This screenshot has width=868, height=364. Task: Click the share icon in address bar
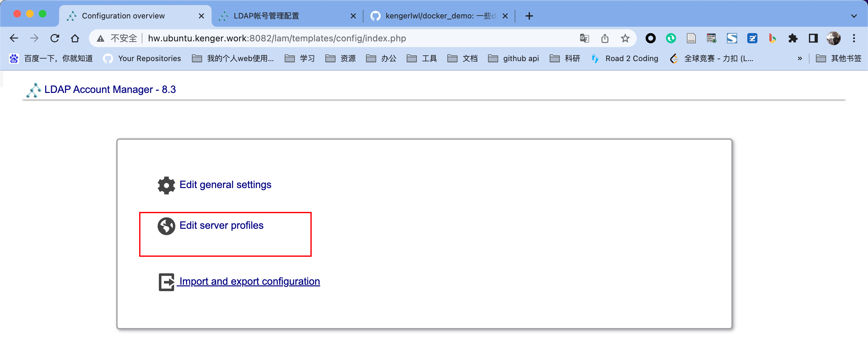click(x=605, y=38)
